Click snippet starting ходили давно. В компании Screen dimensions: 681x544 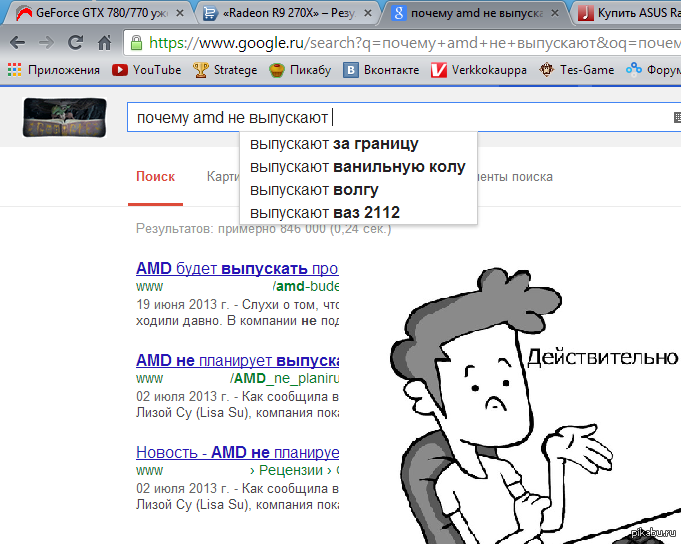tap(237, 321)
